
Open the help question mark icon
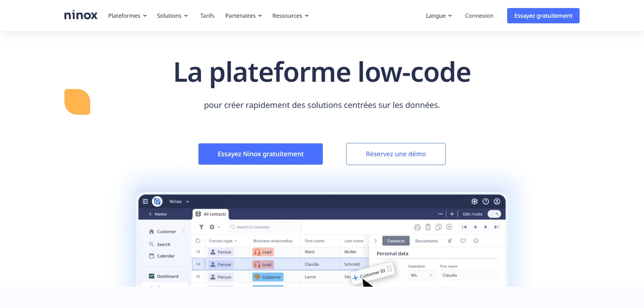pyautogui.click(x=486, y=201)
